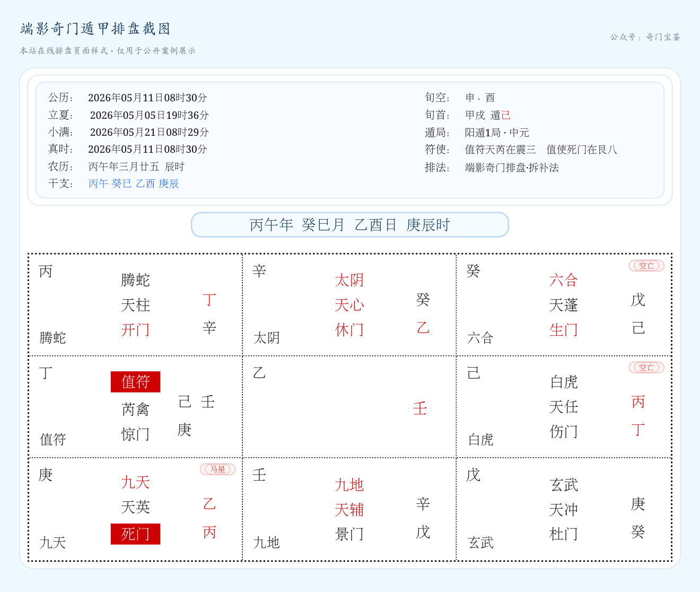The image size is (700, 592).
Task: Select the 小满 date 2026年05月21日08时29分
Action: 150,132
